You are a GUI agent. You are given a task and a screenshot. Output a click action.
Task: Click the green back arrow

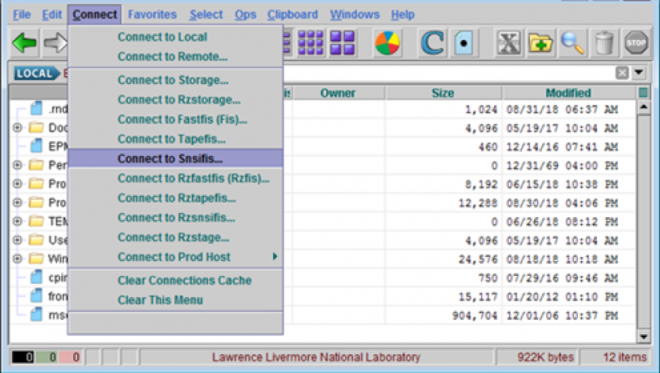[x=24, y=43]
